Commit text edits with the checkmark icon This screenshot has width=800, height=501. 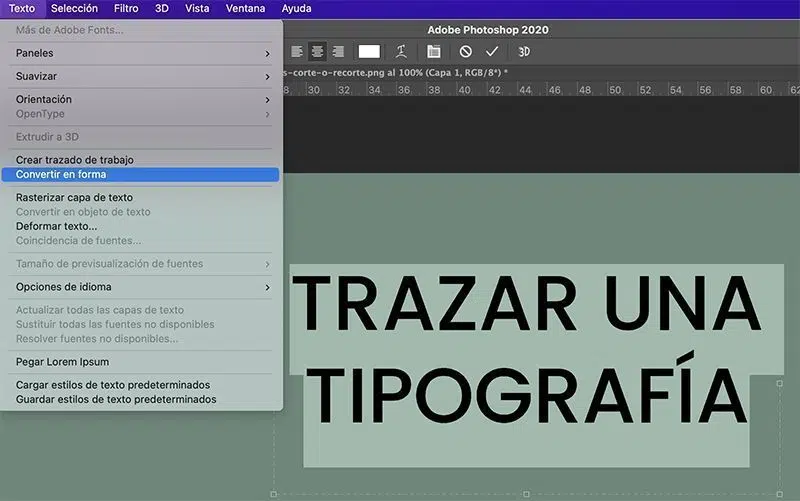tap(492, 52)
